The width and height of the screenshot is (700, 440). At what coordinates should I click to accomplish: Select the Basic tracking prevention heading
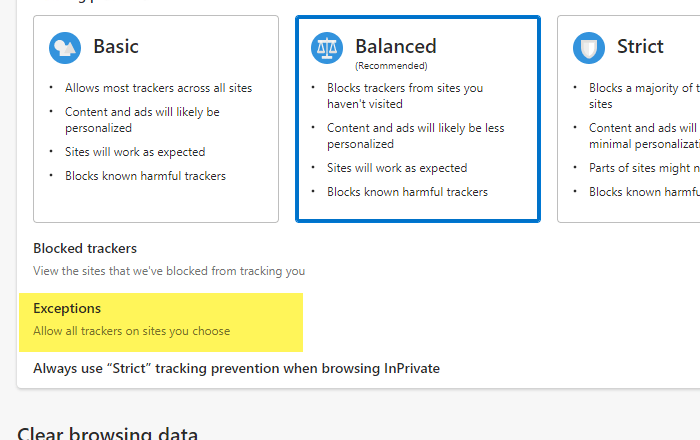[x=116, y=46]
